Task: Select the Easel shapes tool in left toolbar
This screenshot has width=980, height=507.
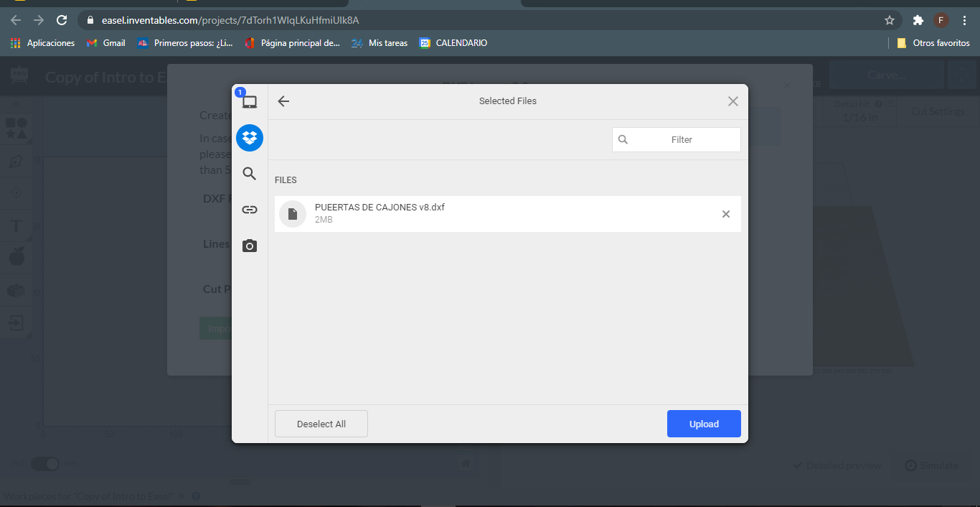Action: click(x=17, y=129)
